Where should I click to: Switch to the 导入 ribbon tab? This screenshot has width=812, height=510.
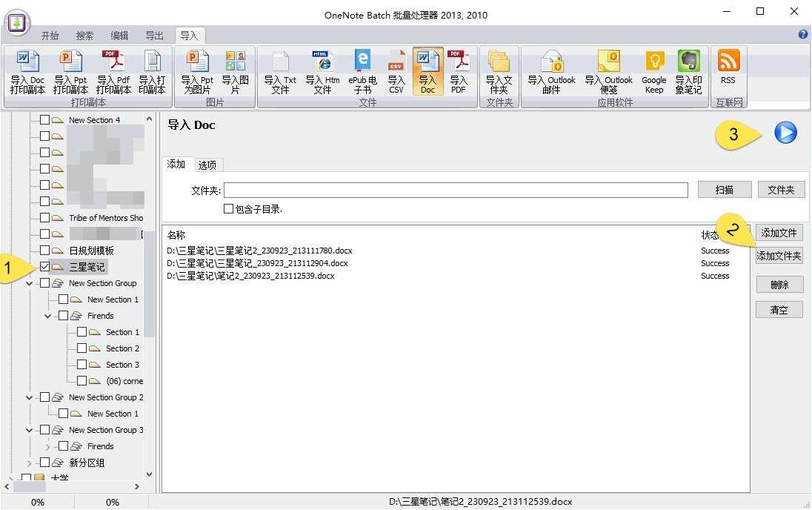coord(190,36)
